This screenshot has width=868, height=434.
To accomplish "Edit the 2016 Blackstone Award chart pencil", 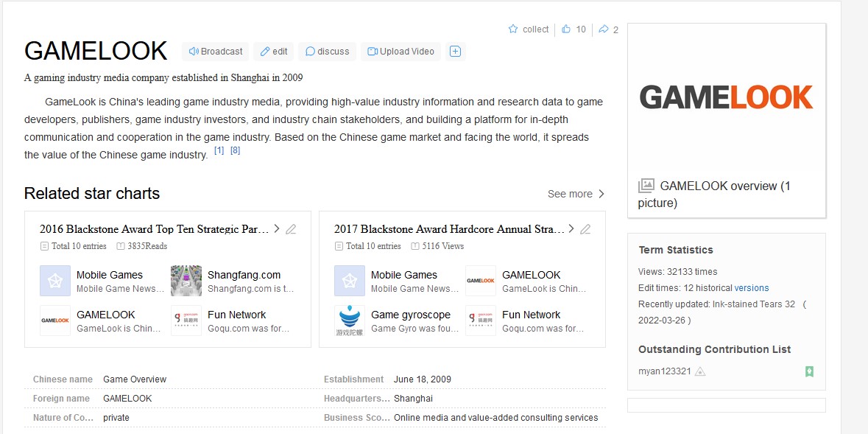I will [292, 229].
